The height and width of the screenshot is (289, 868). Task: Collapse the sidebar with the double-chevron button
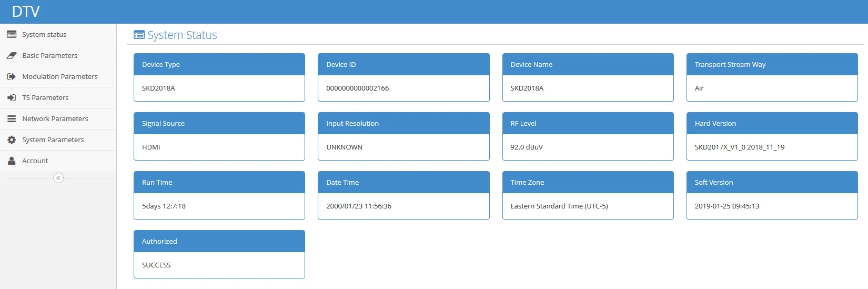coord(58,178)
